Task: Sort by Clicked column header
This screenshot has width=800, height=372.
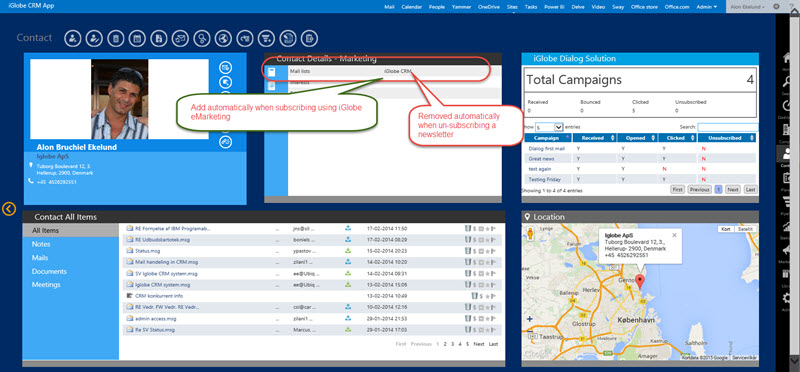Action: [677, 138]
